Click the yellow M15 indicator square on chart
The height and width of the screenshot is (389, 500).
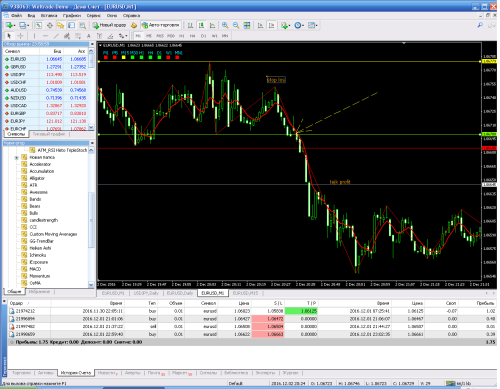pyautogui.click(x=124, y=57)
